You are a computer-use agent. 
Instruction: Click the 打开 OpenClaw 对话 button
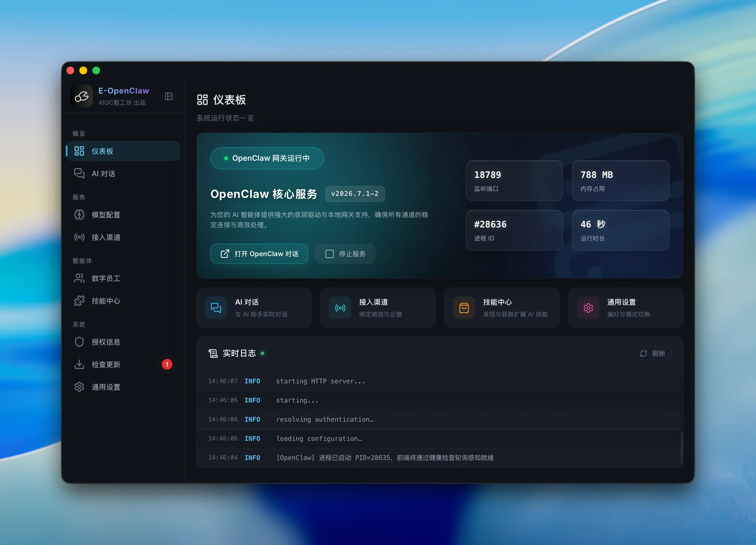[259, 254]
